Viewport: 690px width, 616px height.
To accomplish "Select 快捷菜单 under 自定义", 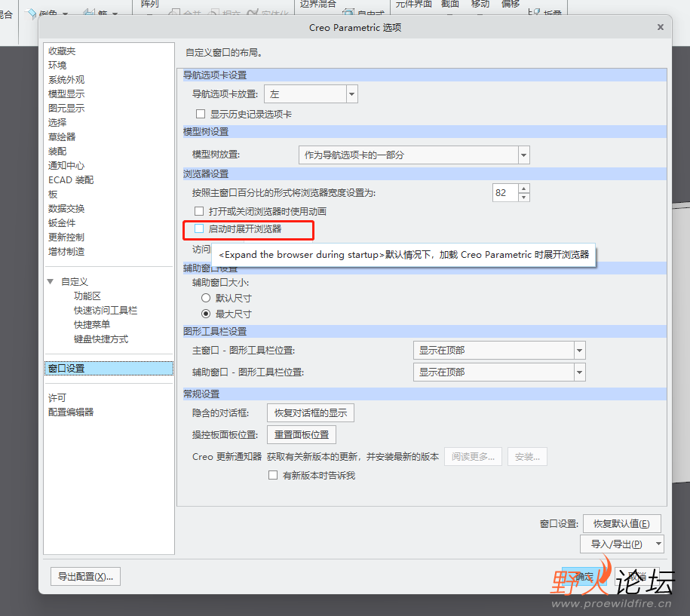I will pyautogui.click(x=92, y=325).
